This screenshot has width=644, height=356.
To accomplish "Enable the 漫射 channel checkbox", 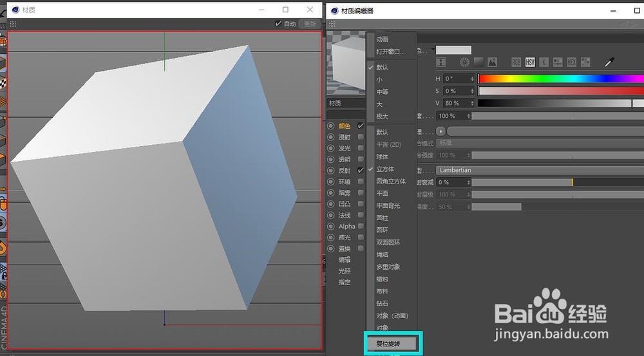I will point(361,136).
